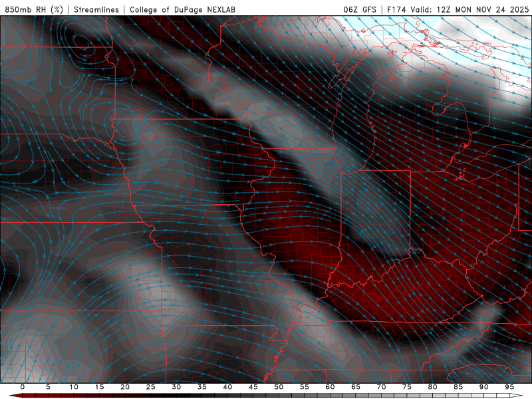532x399 pixels.
Task: Click the colorbar label "95"
Action: coord(509,387)
